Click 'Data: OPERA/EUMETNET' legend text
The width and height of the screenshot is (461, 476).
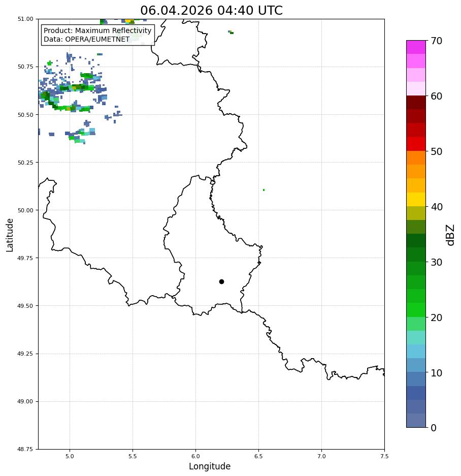click(86, 39)
